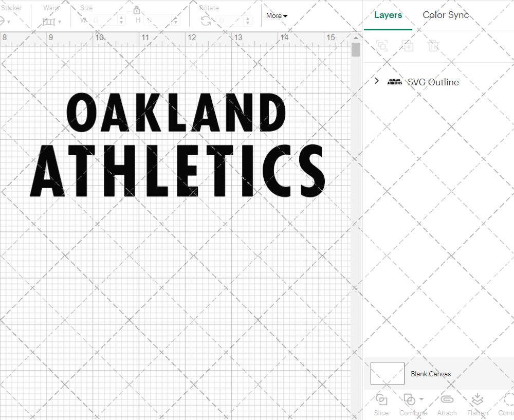Viewport: 514px width, 420px height.
Task: Open the Warp dropdown
Action: coord(52,22)
